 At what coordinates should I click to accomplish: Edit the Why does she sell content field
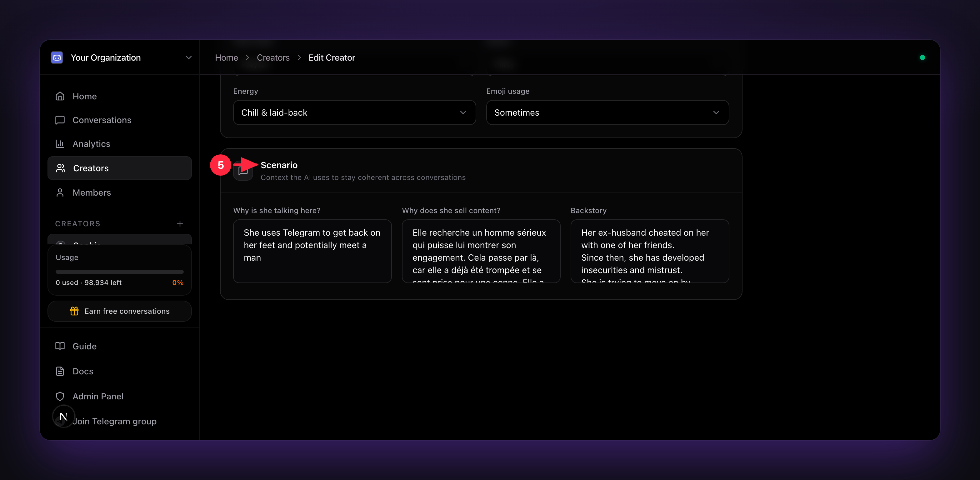481,251
